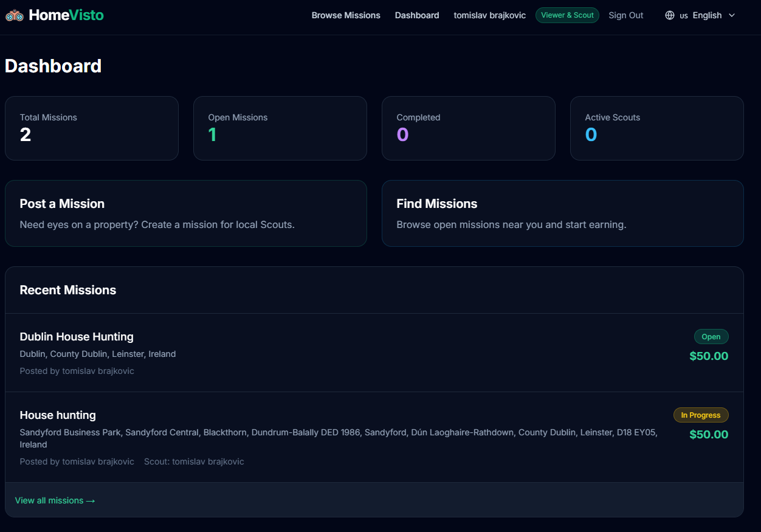Toggle the Open status badge on Dublin mission
Screen dimensions: 761x532
tap(711, 336)
